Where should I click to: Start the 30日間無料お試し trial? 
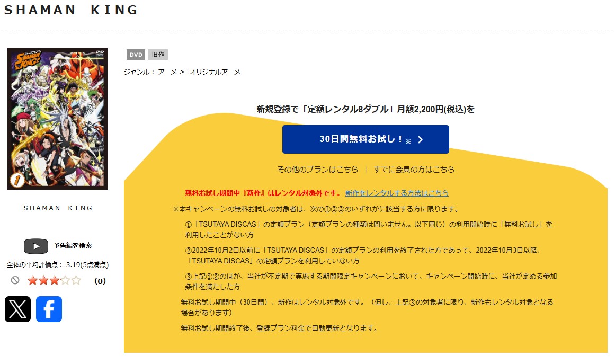point(366,139)
